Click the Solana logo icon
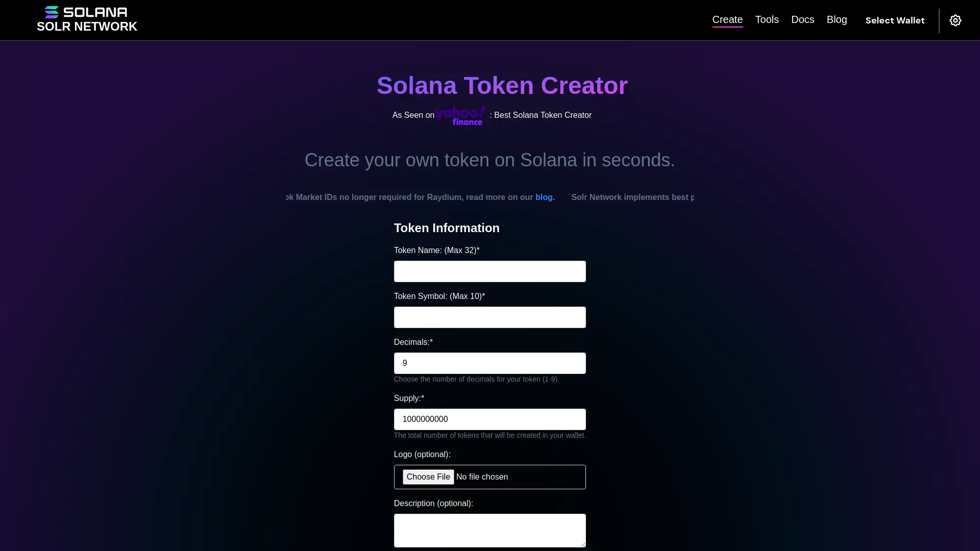Image resolution: width=980 pixels, height=551 pixels. point(86,12)
